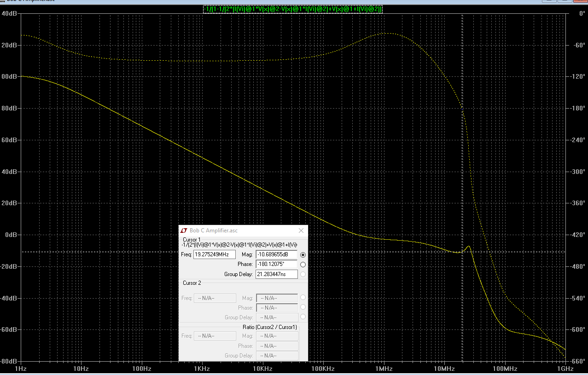Click the 10Hz label on frequency axis

pyautogui.click(x=81, y=369)
